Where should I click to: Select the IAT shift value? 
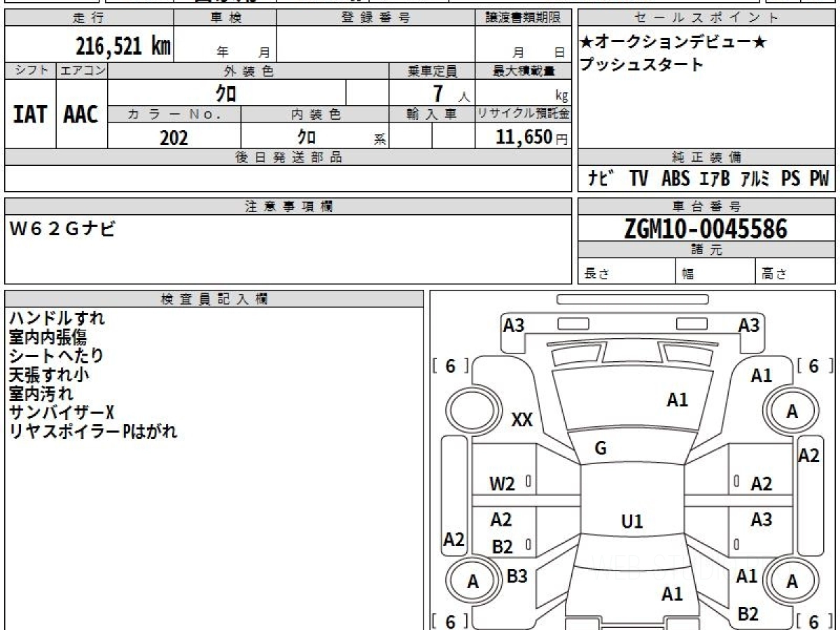pos(30,115)
